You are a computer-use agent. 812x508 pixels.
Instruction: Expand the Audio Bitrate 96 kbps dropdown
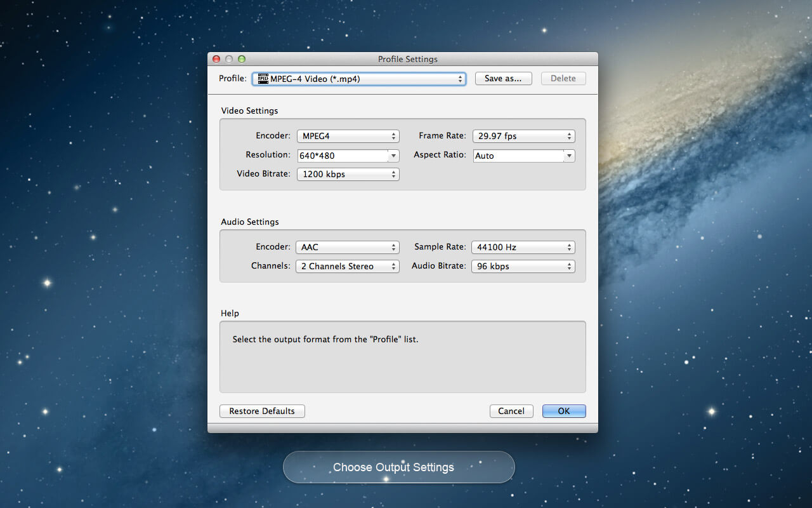(x=523, y=266)
